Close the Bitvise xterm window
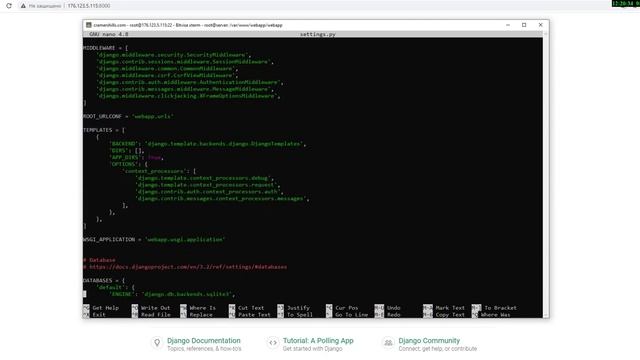 pos(540,25)
